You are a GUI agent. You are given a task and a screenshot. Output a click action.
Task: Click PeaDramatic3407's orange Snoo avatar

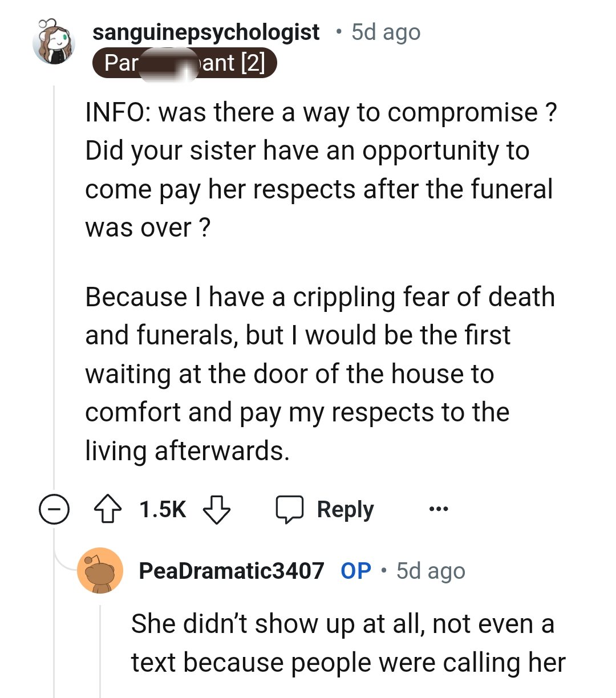[100, 570]
